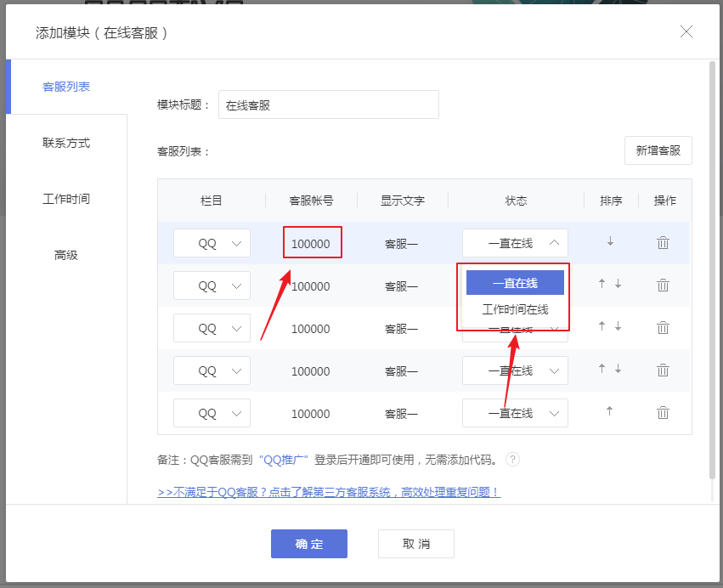Click the 模块标题 field containing 在线客服
The width and height of the screenshot is (723, 588).
(328, 105)
